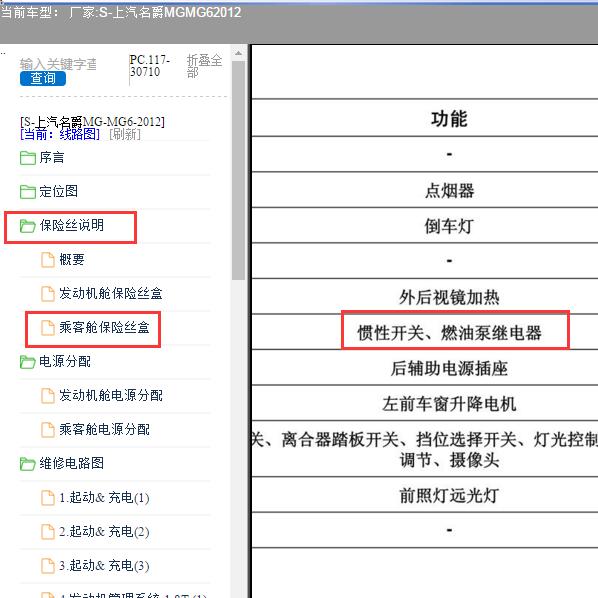This screenshot has height=598, width=598.
Task: Click the open folder icon beside 维修电路图
Action: click(27, 464)
